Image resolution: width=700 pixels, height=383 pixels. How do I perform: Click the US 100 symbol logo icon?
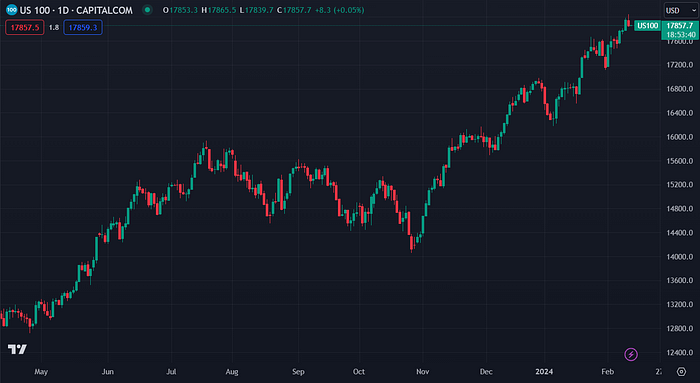(12, 10)
